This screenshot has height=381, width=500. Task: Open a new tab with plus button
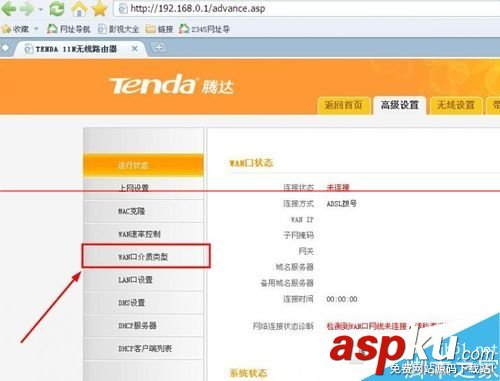pyautogui.click(x=158, y=48)
